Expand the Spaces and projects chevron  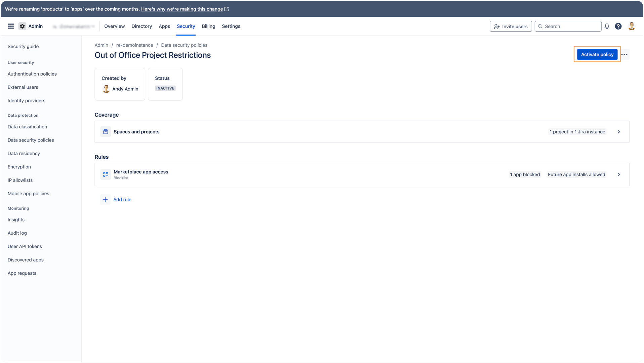[618, 132]
